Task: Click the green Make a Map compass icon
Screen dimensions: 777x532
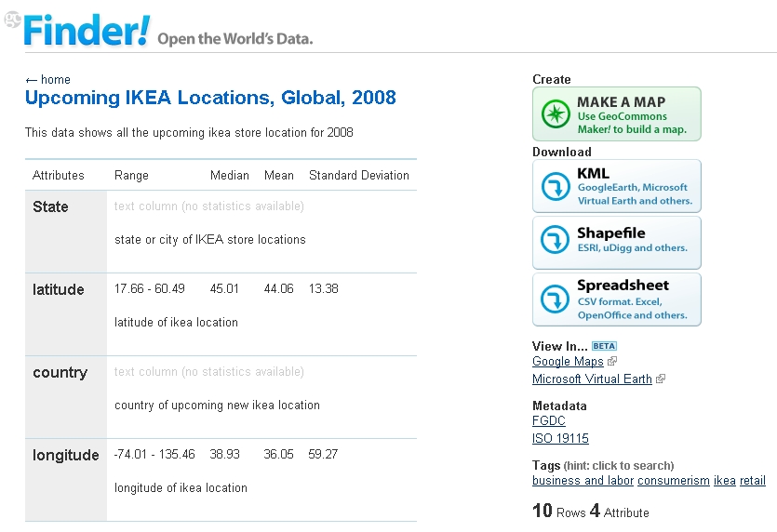Action: (555, 113)
